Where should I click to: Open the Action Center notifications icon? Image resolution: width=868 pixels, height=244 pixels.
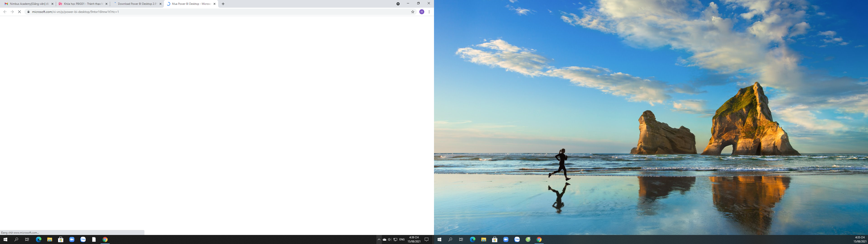pyautogui.click(x=427, y=240)
